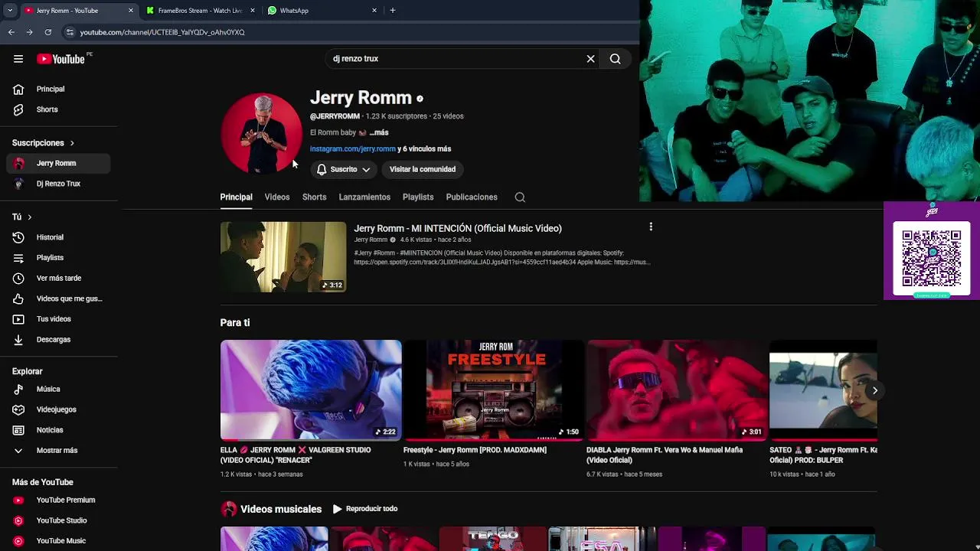Open a new browser tab

(x=393, y=11)
